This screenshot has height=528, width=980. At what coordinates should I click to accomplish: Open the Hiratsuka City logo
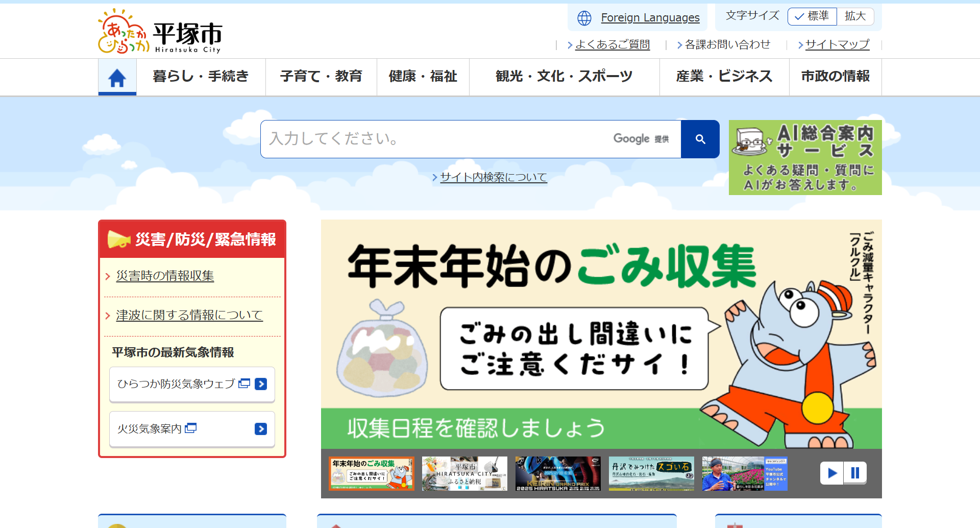(160, 32)
